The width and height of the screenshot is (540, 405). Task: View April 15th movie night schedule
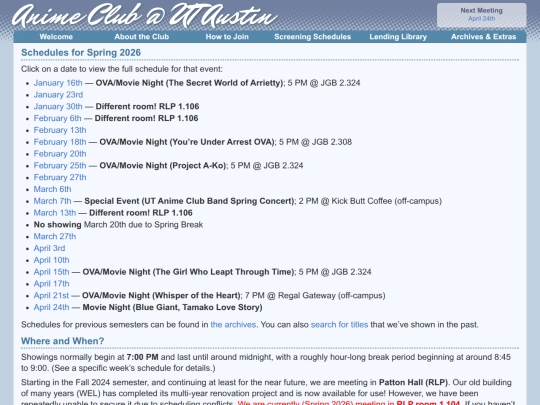coord(51,272)
